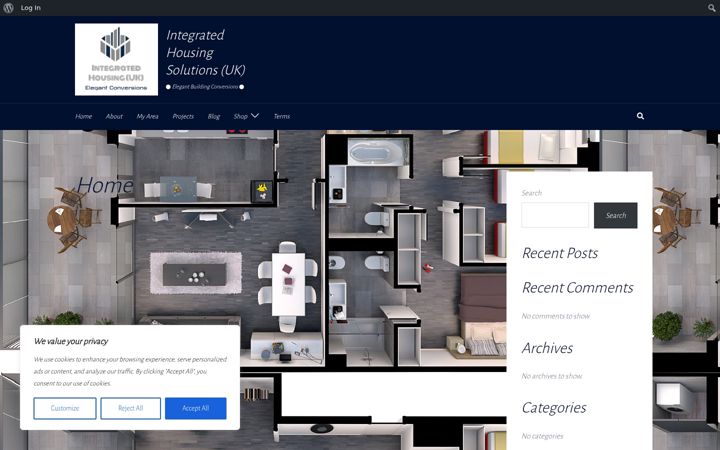Click the 'No comments to show' text
This screenshot has height=450, width=720.
tap(556, 316)
